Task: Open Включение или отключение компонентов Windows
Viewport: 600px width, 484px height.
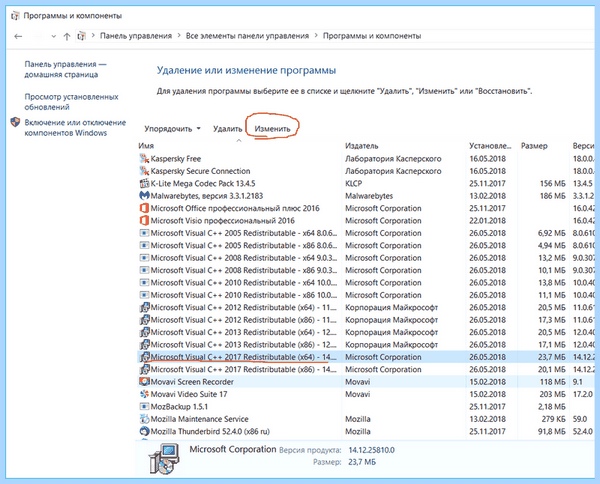Action: (75, 127)
